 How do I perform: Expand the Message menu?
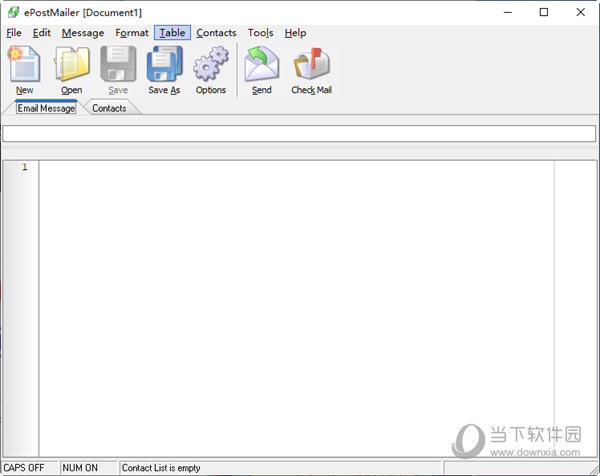tap(82, 33)
